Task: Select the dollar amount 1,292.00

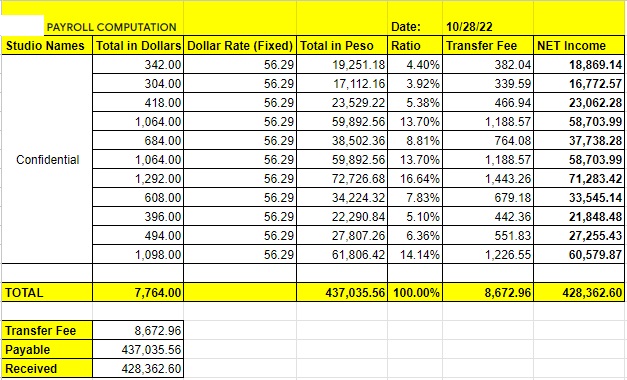Action: (x=138, y=178)
